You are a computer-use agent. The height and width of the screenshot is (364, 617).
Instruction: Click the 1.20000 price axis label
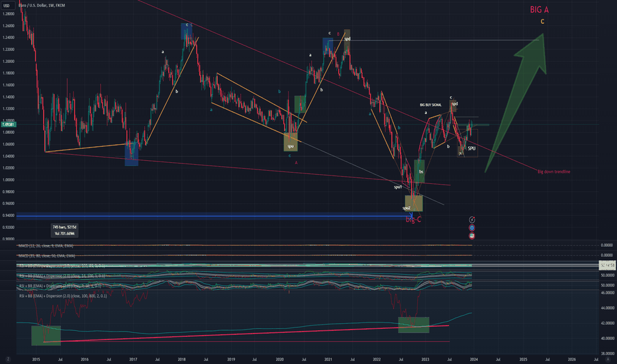[x=8, y=62]
